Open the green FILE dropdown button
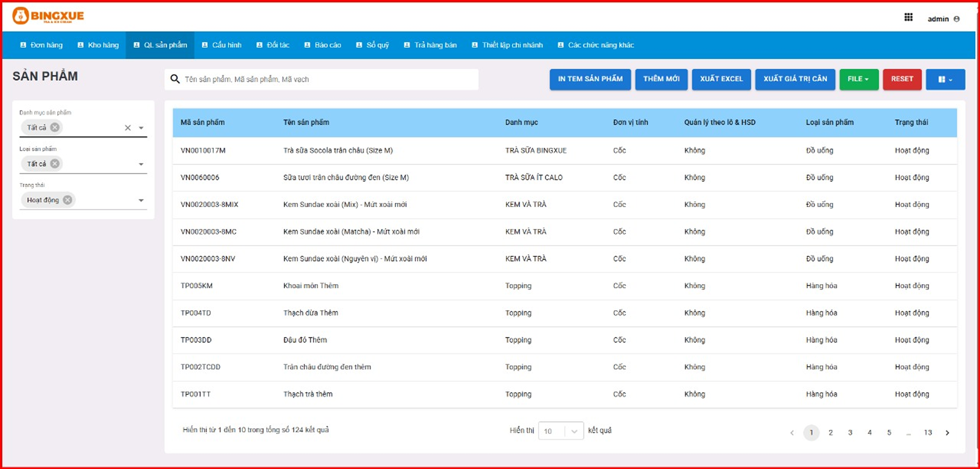 coord(858,79)
